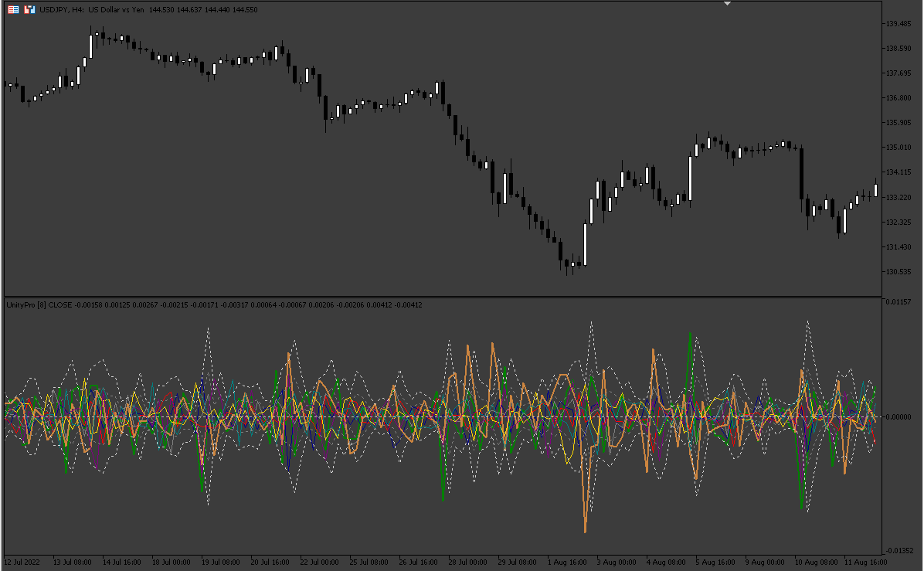This screenshot has height=571, width=924.
Task: Click the 134.115 price axis label
Action: pyautogui.click(x=899, y=172)
